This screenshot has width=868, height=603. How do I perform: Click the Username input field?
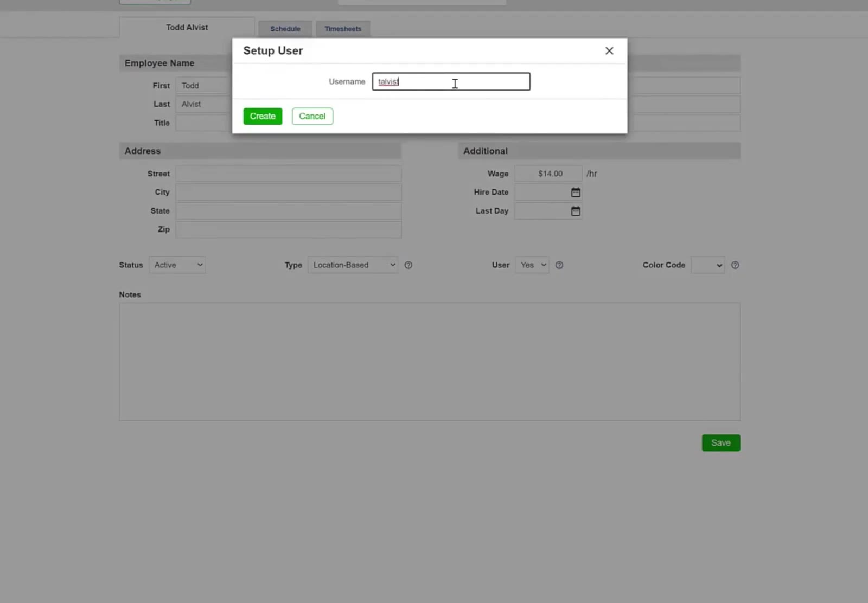(451, 81)
